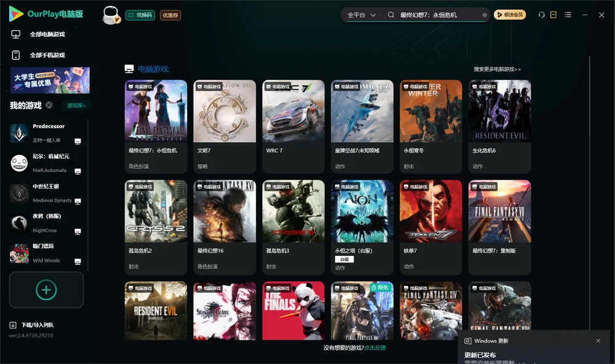Click the OurPlay logo icon
615x364 pixels.
[16, 14]
